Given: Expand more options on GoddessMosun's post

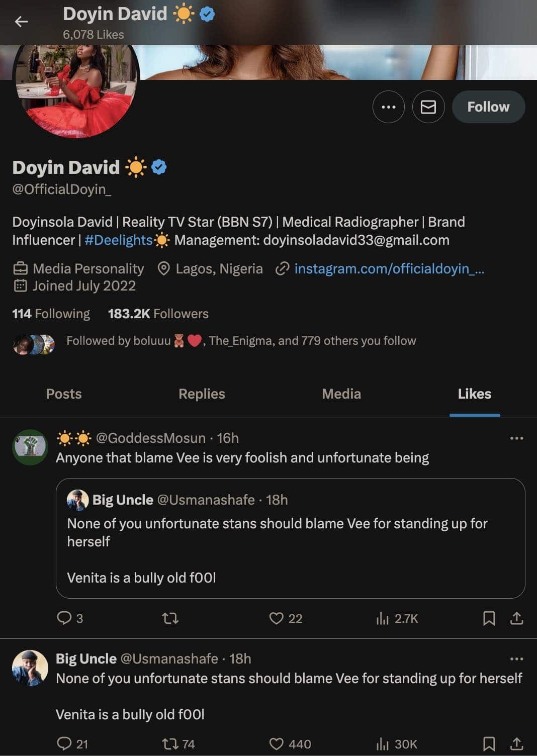Looking at the screenshot, I should click(x=516, y=438).
